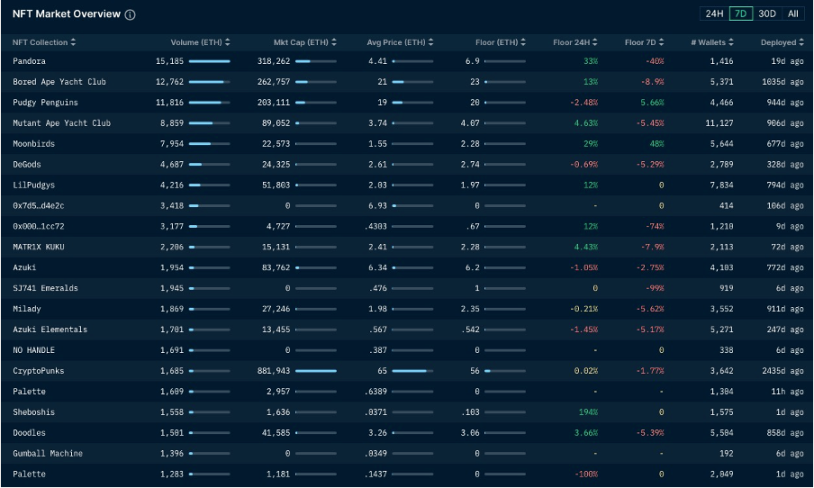This screenshot has height=488, width=814.
Task: Sort by Volume (ETH) column arrows
Action: pos(227,43)
